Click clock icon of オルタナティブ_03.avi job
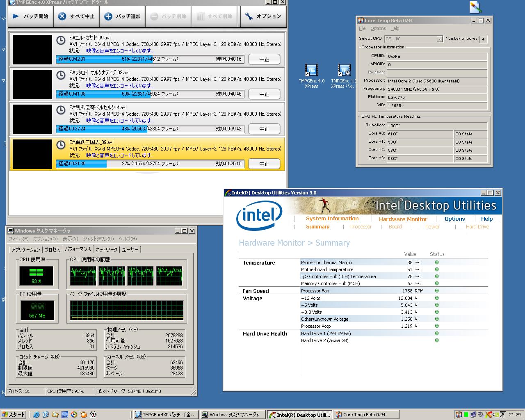The image size is (525, 420). pyautogui.click(x=61, y=75)
